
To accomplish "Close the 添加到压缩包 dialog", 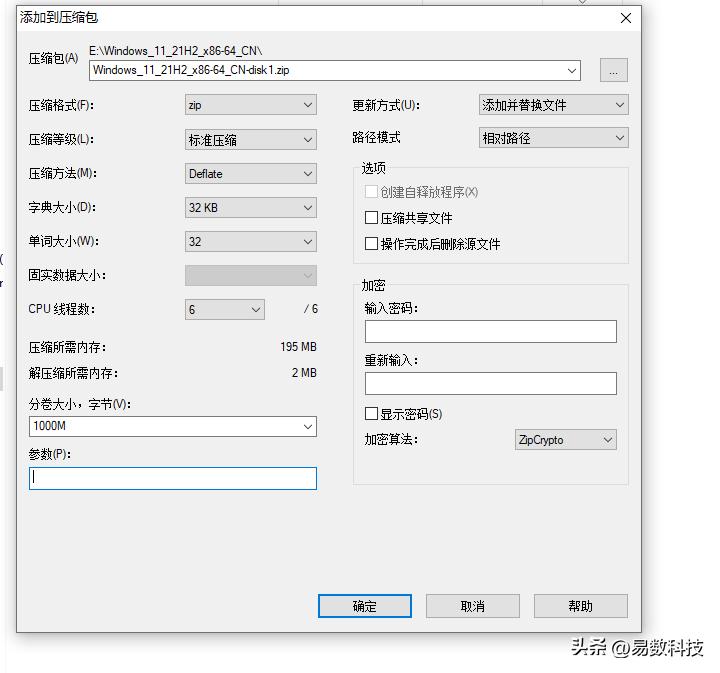I will (x=625, y=18).
